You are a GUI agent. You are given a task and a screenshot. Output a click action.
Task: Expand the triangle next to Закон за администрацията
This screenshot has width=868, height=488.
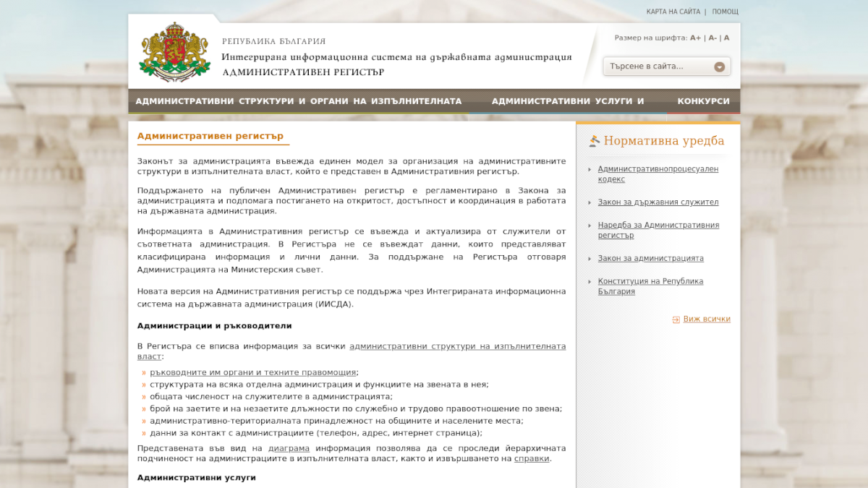[x=592, y=258]
